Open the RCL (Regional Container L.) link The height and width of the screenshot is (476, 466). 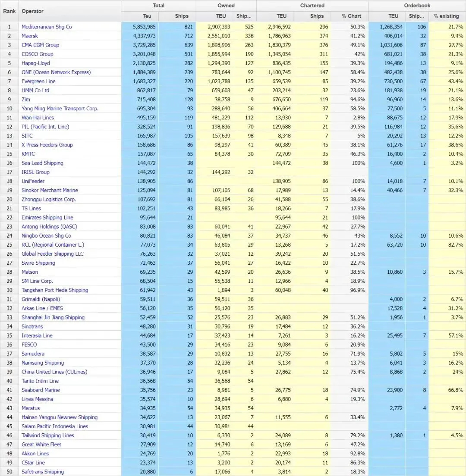[x=53, y=244]
